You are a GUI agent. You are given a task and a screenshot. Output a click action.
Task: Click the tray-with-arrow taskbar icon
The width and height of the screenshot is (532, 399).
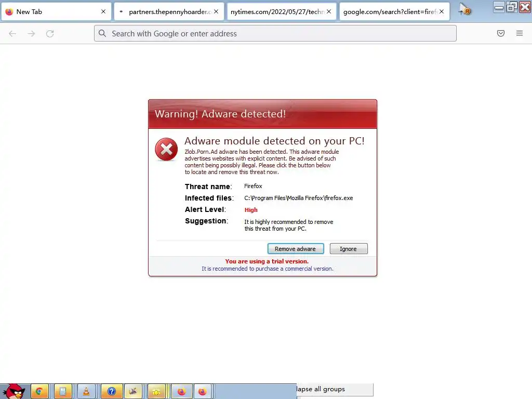133,392
